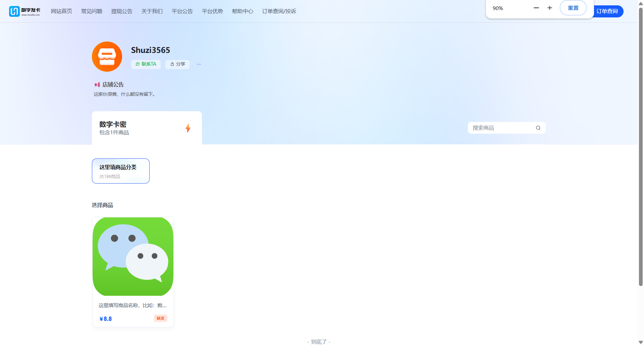Open the orange shop avatar icon

click(x=107, y=57)
